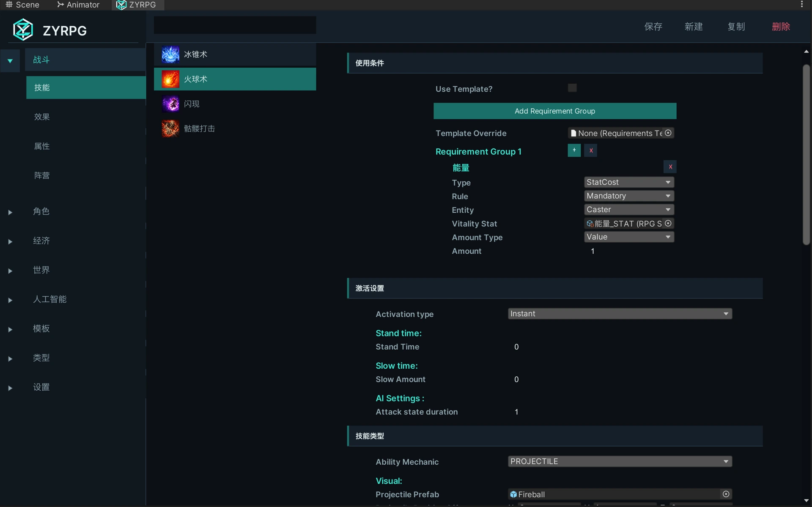Image resolution: width=812 pixels, height=507 pixels.
Task: Collapse the 战斗 sidebar category
Action: 10,61
